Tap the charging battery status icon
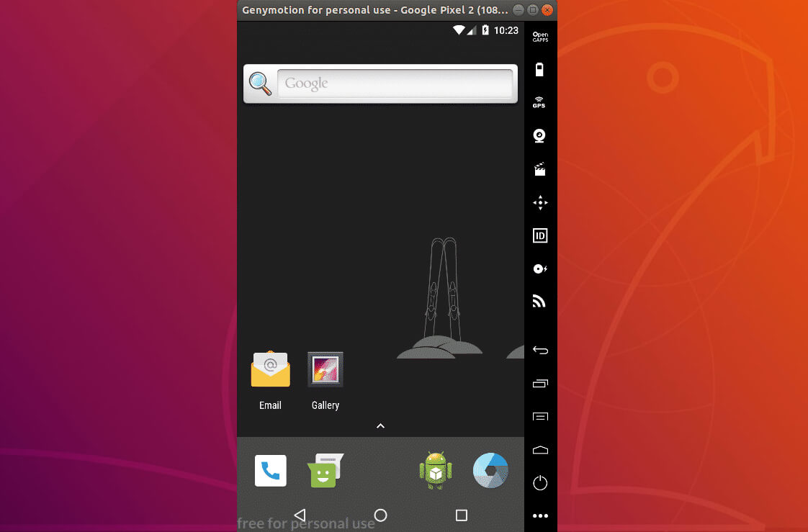808x532 pixels. [x=485, y=30]
